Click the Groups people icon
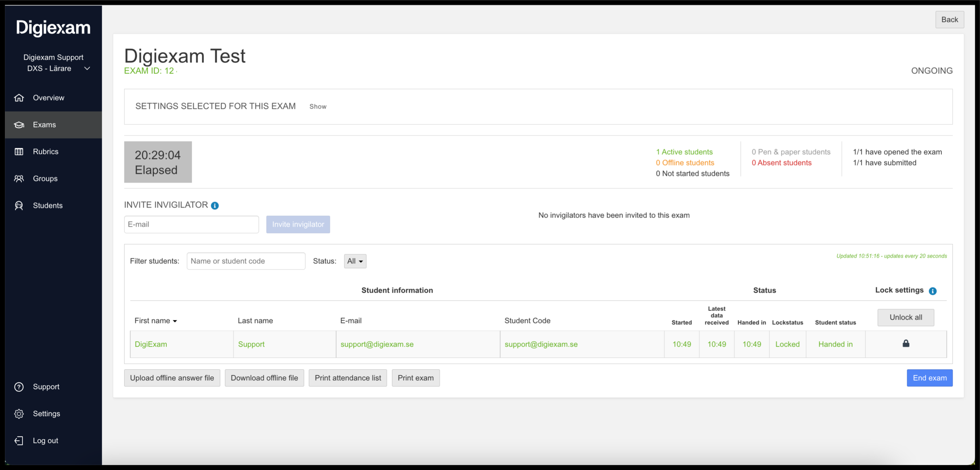 coord(19,178)
